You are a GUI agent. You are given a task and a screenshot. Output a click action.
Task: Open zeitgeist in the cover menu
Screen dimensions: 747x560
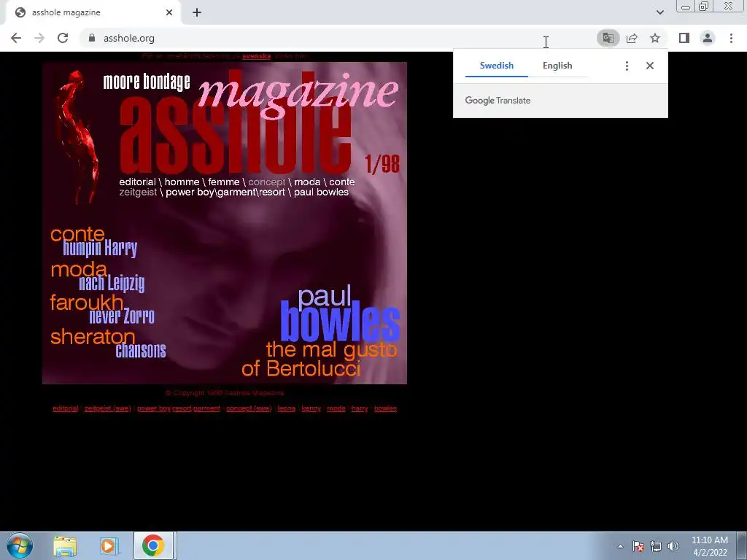(138, 192)
